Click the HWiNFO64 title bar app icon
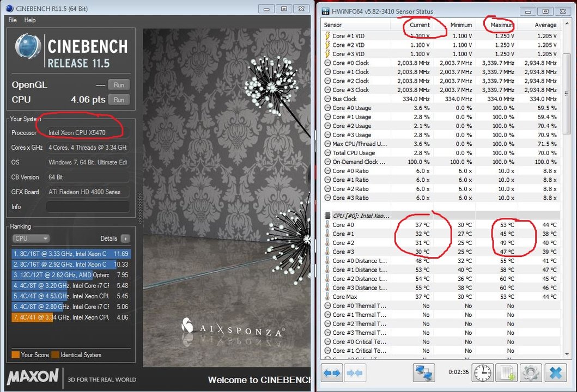 (325, 11)
